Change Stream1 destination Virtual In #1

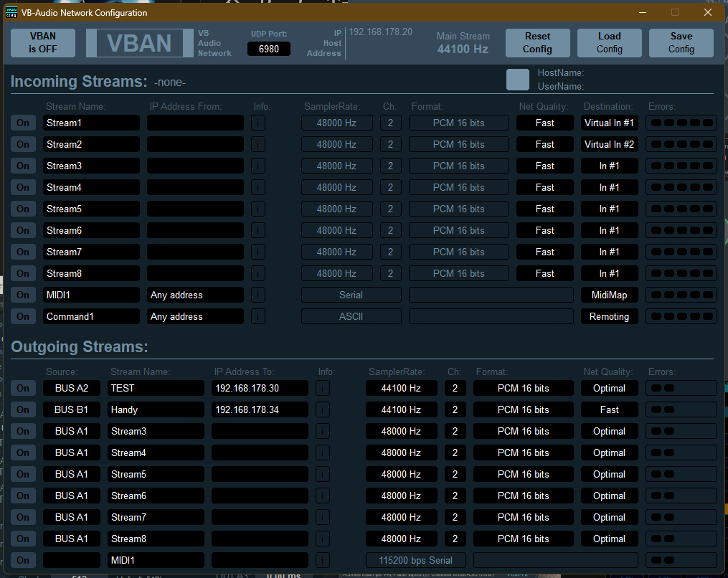(x=609, y=123)
